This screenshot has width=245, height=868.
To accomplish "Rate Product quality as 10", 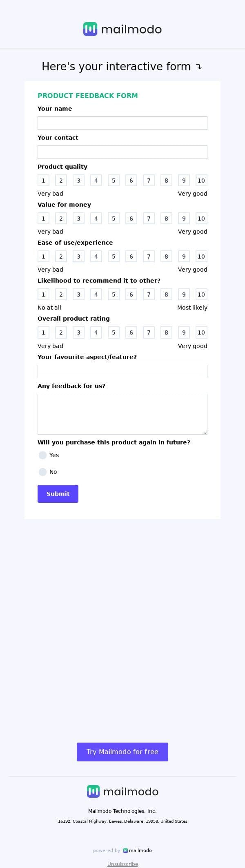I will 201,181.
